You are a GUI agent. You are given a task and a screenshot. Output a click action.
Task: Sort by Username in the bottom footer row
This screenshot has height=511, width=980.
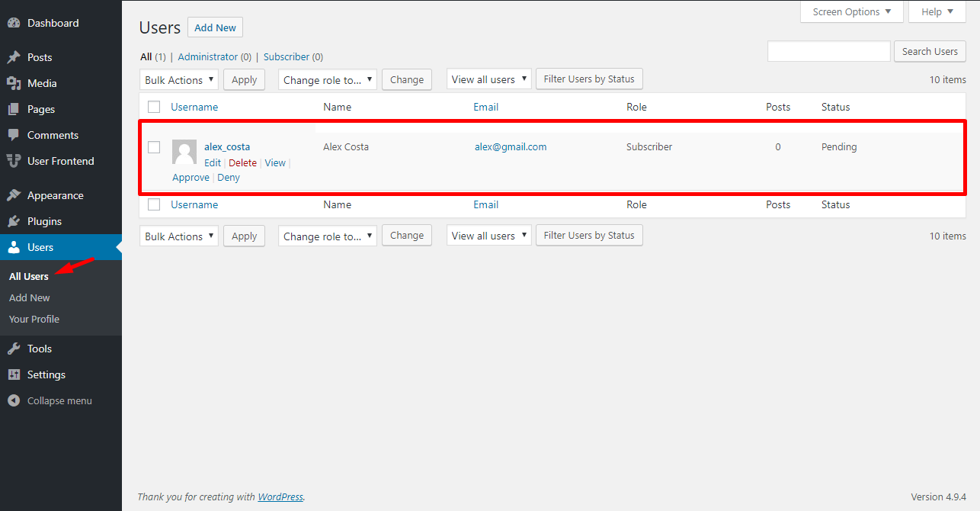(x=194, y=204)
